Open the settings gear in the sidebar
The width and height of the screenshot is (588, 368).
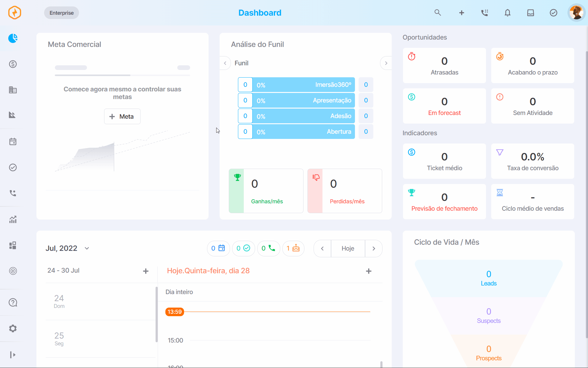coord(13,328)
